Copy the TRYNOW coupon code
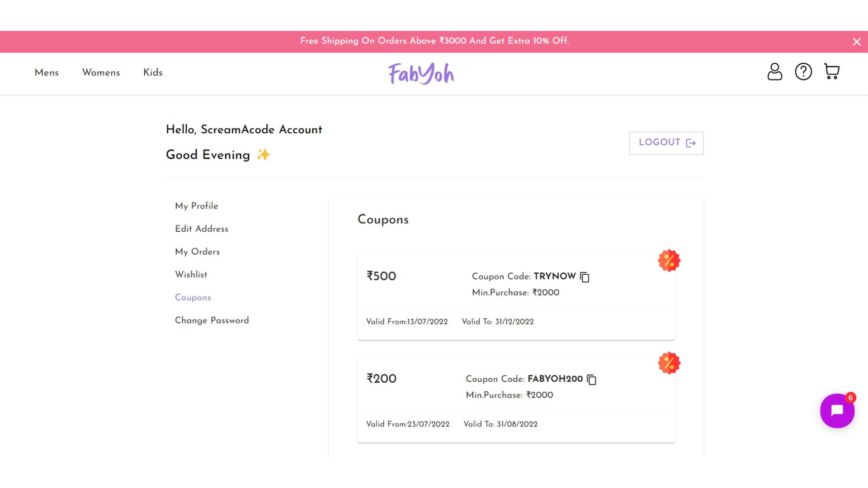868x488 pixels. click(x=585, y=277)
